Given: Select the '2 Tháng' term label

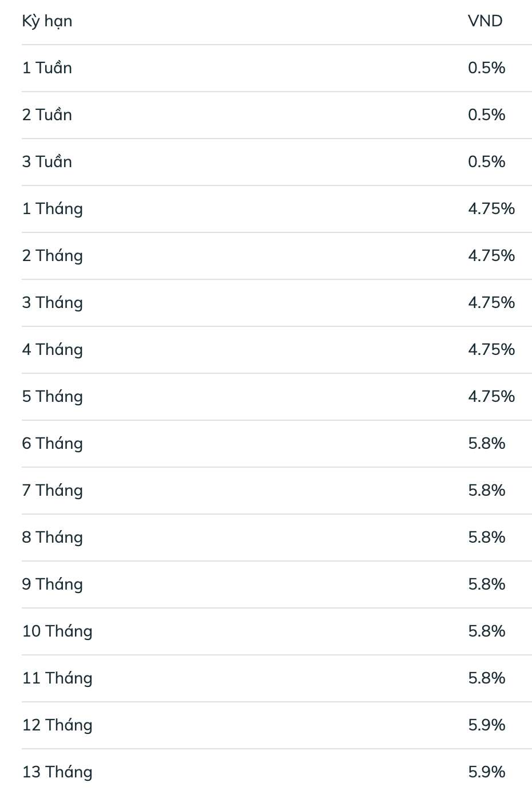Looking at the screenshot, I should [x=52, y=256].
